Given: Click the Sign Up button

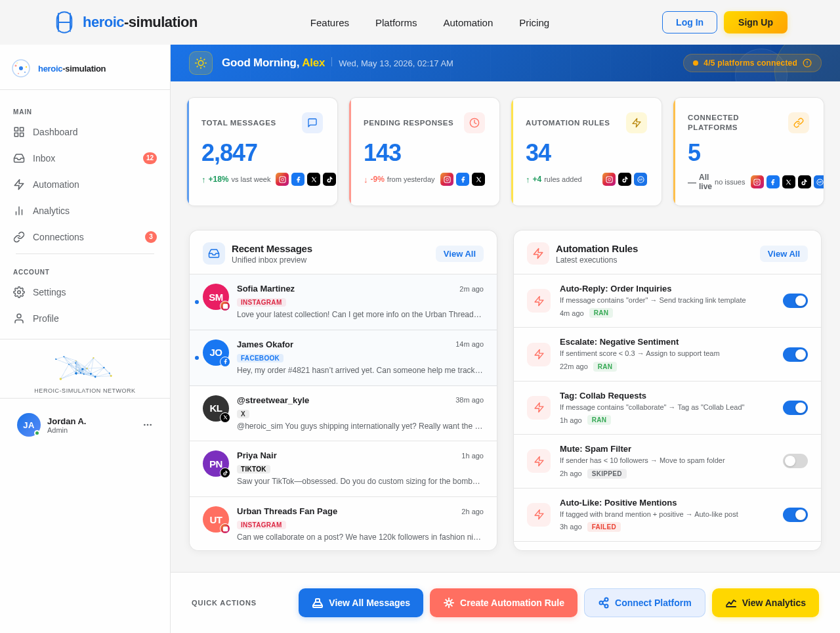Looking at the screenshot, I should (755, 22).
